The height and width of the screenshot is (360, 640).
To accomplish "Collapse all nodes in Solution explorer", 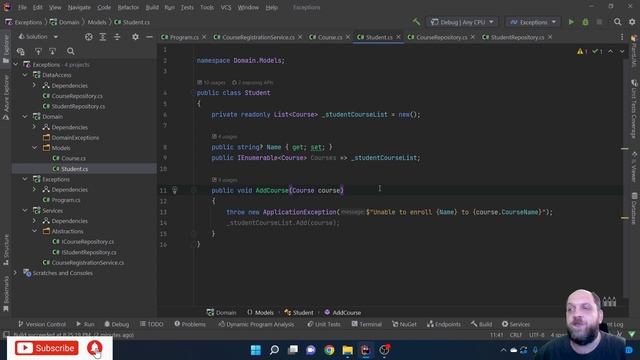I will [117, 37].
